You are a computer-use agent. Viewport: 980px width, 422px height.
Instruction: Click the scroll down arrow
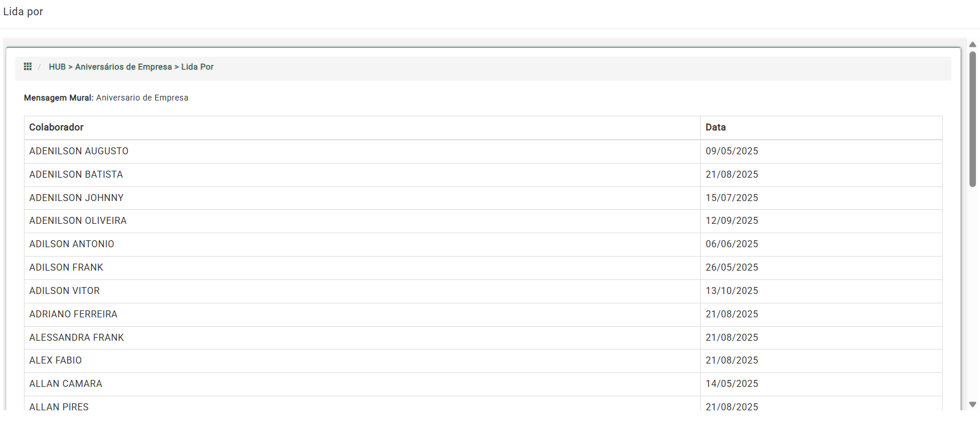point(972,404)
